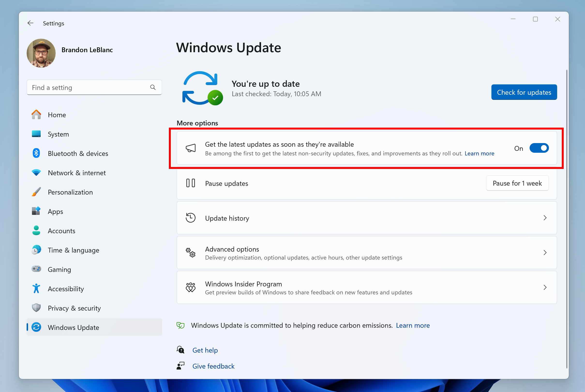Click the Pause updates pause icon
The height and width of the screenshot is (392, 585).
[190, 183]
